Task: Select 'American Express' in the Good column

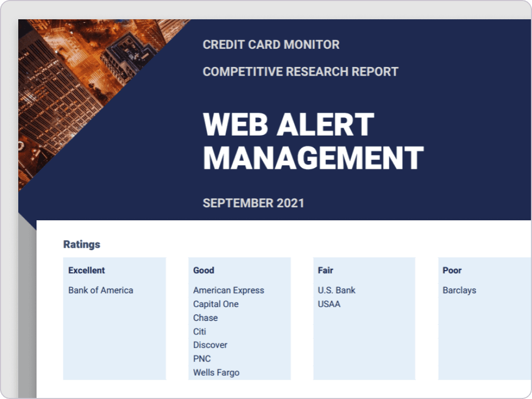Action: pos(228,290)
